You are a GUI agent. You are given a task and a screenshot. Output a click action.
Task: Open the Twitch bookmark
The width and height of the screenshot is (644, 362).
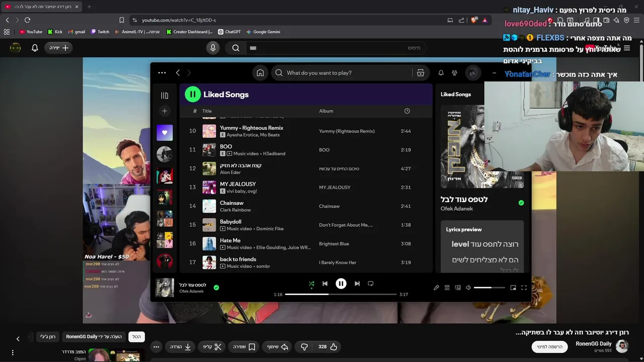coord(100,32)
